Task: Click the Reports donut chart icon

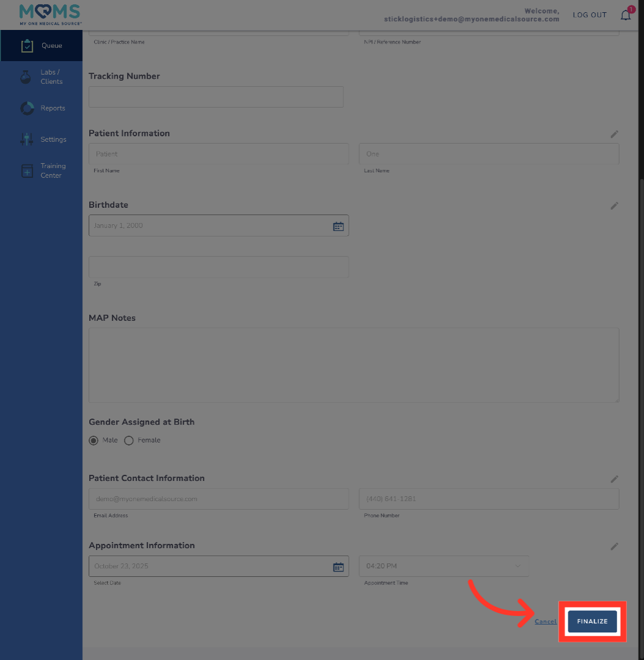Action: pos(27,108)
